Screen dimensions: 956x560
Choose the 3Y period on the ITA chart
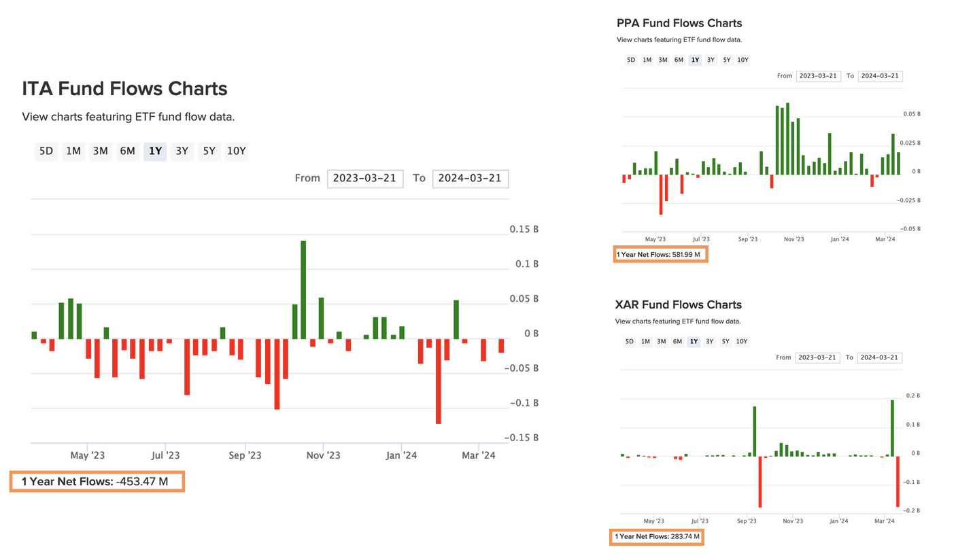click(182, 151)
